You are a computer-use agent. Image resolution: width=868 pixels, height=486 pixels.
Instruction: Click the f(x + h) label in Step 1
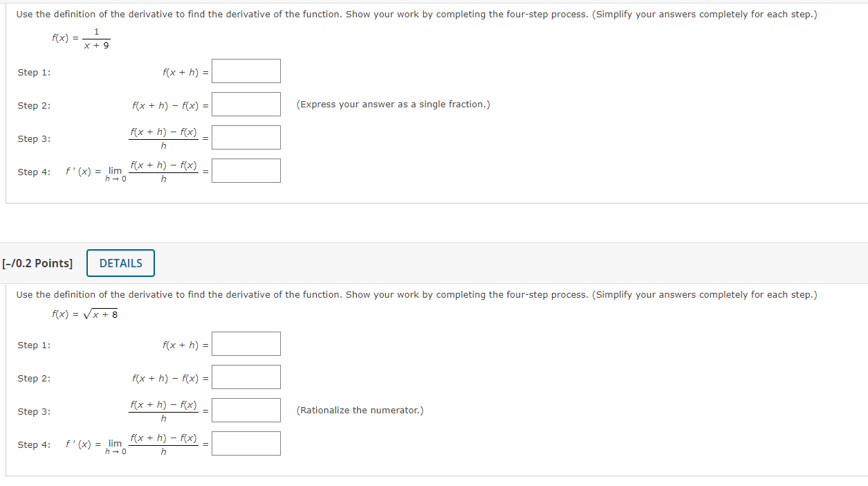point(181,72)
